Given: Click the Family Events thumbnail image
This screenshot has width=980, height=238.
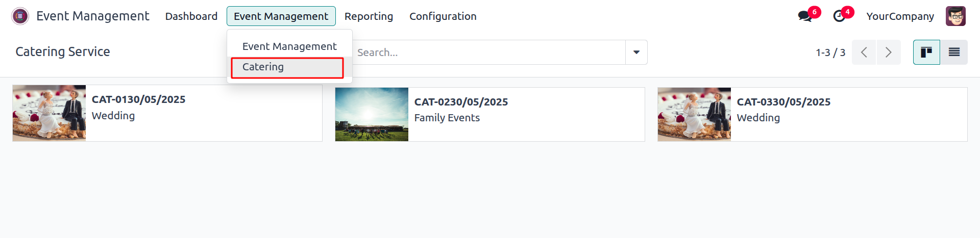Looking at the screenshot, I should (372, 114).
